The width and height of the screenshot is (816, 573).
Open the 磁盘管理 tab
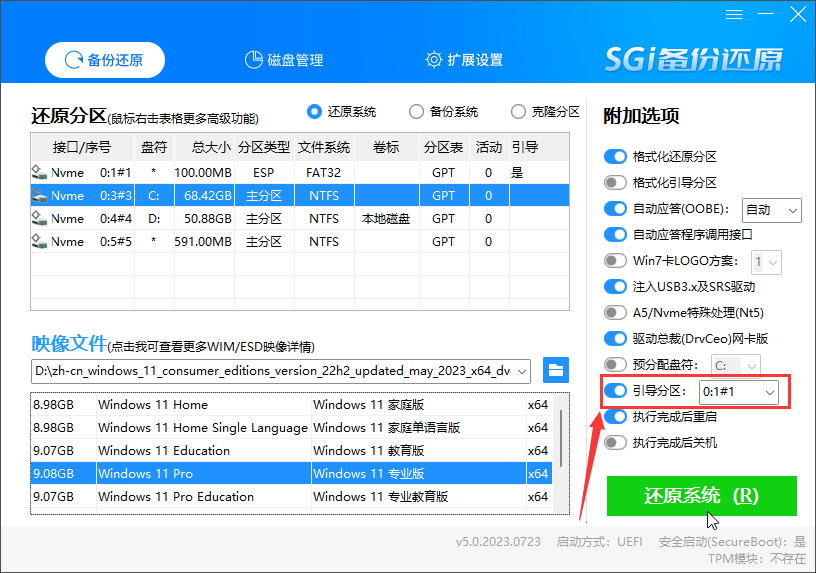point(284,60)
